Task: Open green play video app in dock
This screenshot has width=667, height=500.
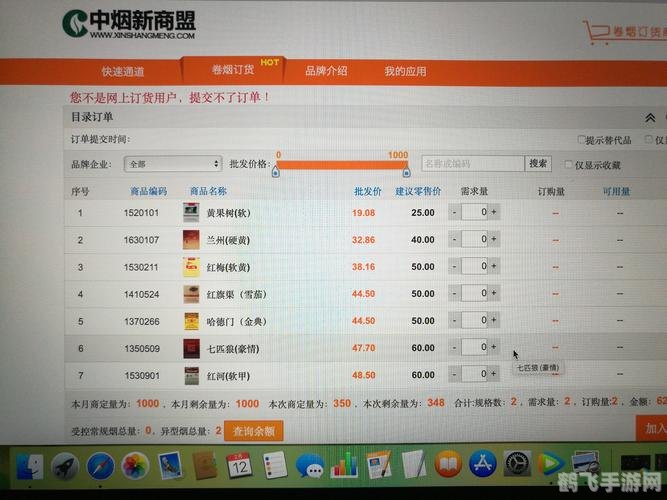Action: (551, 463)
